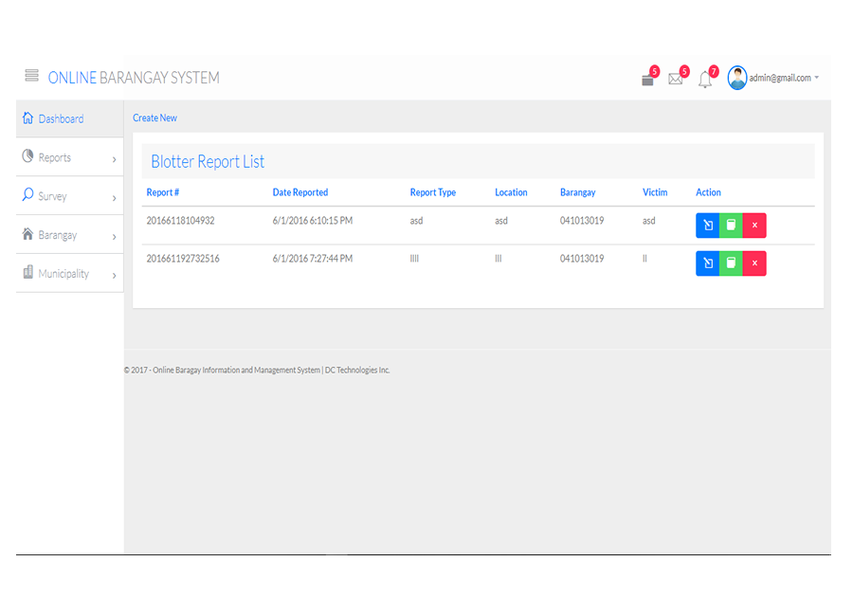
Task: Expand the Barangay sidebar menu
Action: tap(69, 235)
